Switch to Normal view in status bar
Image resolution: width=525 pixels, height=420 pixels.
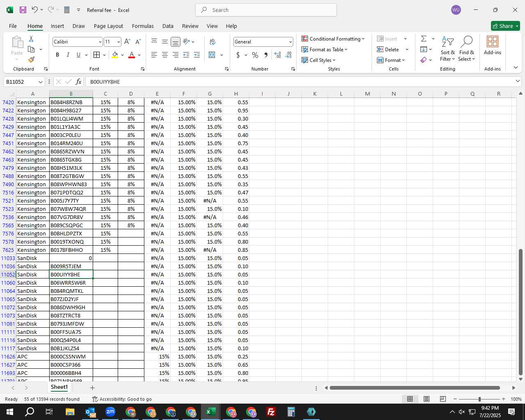click(x=410, y=399)
